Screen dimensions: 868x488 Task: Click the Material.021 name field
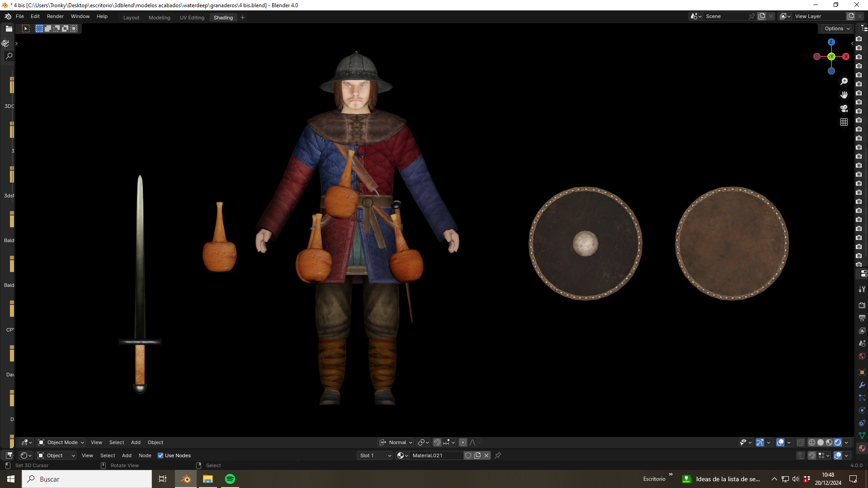(x=436, y=455)
